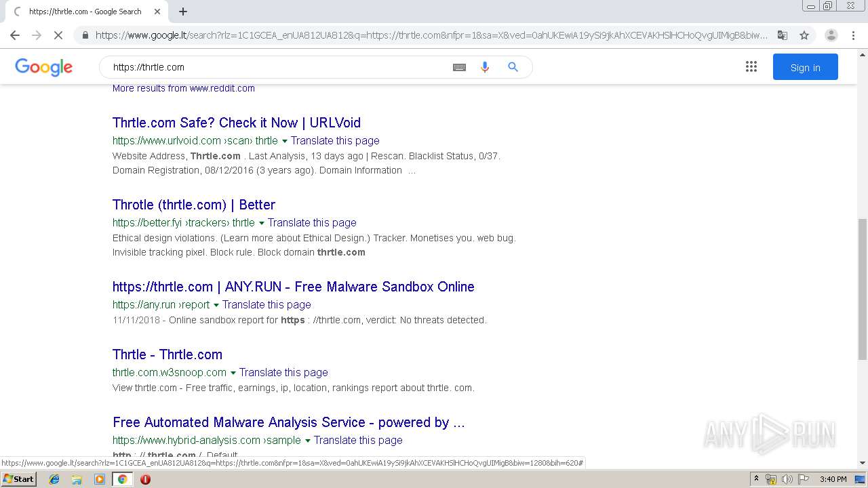Open a new browser tab
The image size is (868, 488).
(x=183, y=12)
